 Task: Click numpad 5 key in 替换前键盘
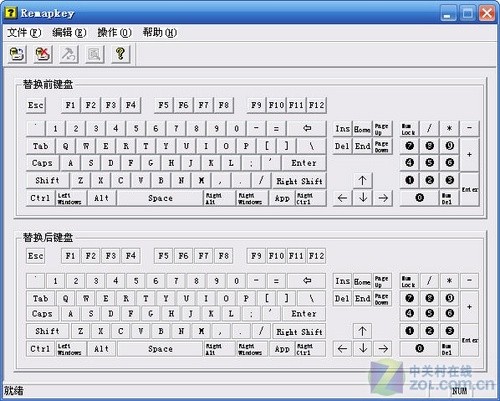(x=429, y=163)
